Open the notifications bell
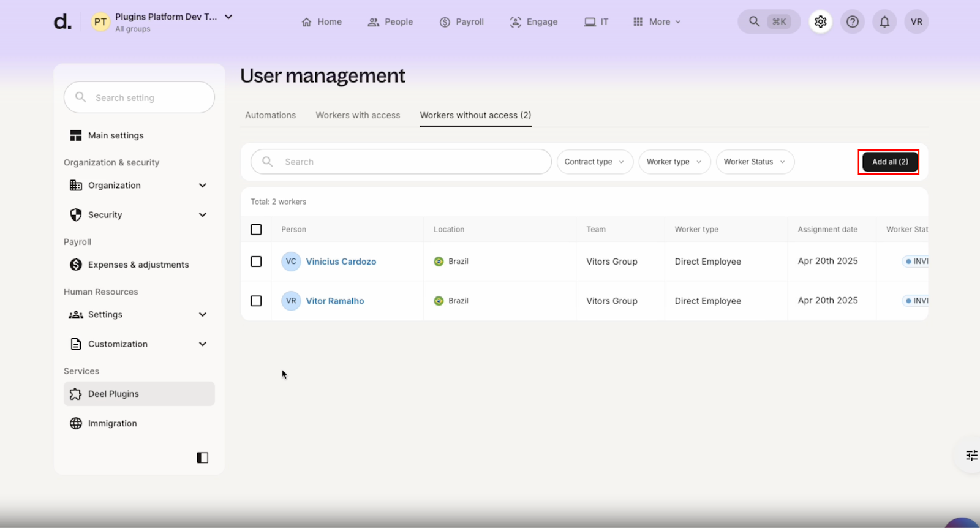Viewport: 980px width, 528px height. tap(884, 22)
